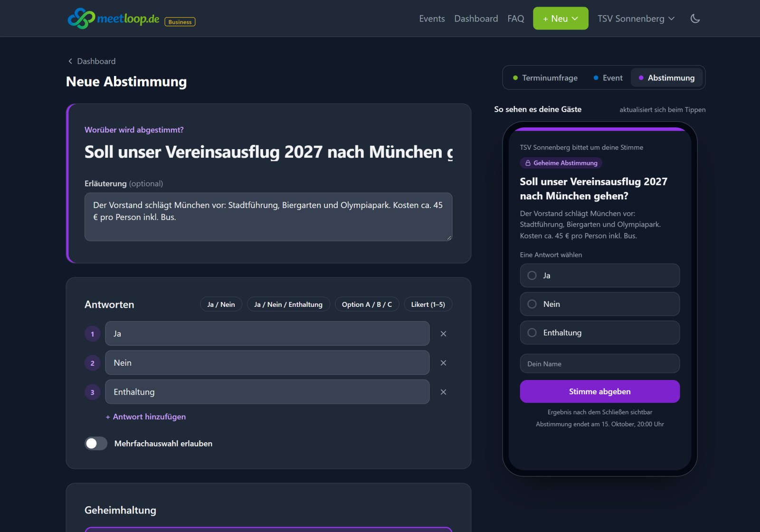The image size is (760, 532).
Task: Open Dashboard in the top navigation
Action: (476, 19)
